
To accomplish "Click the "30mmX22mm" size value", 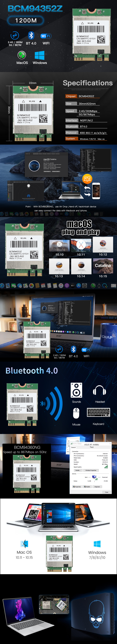I will [87, 104].
